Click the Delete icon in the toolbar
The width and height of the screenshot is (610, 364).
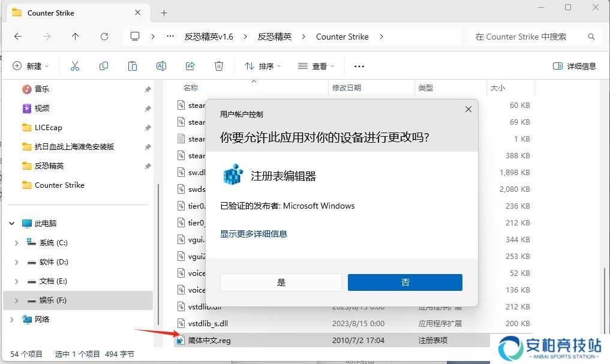pyautogui.click(x=219, y=65)
